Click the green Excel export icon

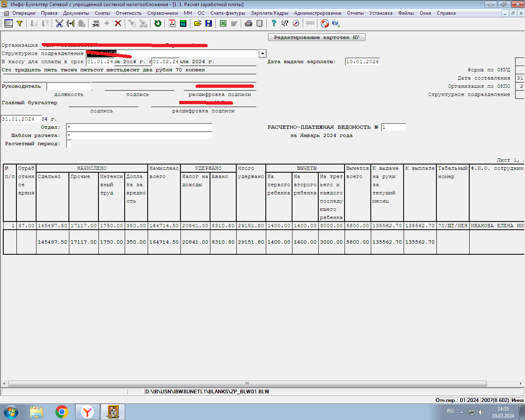tap(223, 23)
